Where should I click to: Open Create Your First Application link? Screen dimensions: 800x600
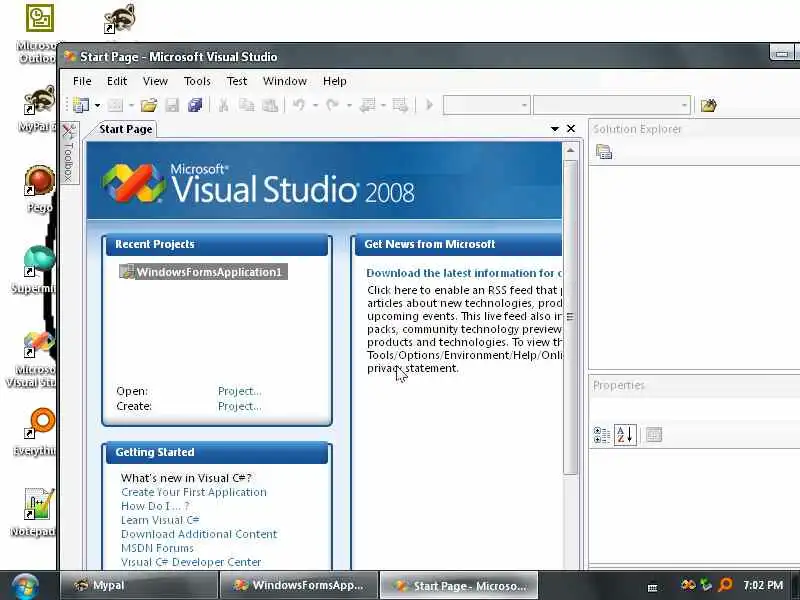pyautogui.click(x=194, y=492)
